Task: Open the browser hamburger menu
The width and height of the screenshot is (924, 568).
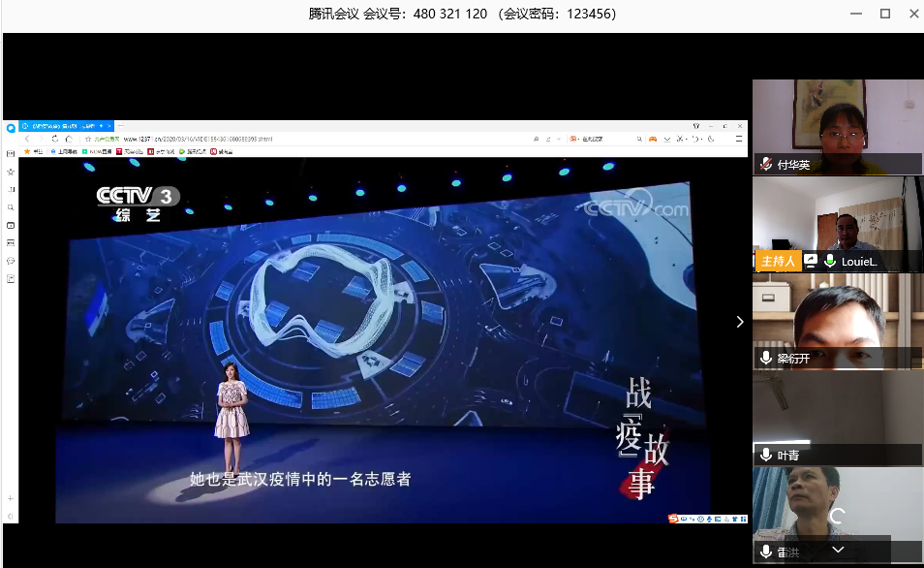Action: tap(737, 139)
